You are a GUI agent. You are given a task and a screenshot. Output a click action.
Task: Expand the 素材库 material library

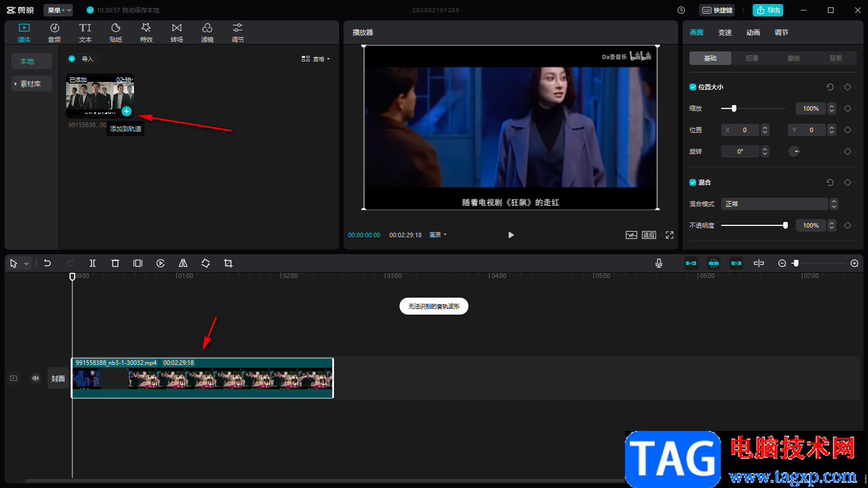32,84
